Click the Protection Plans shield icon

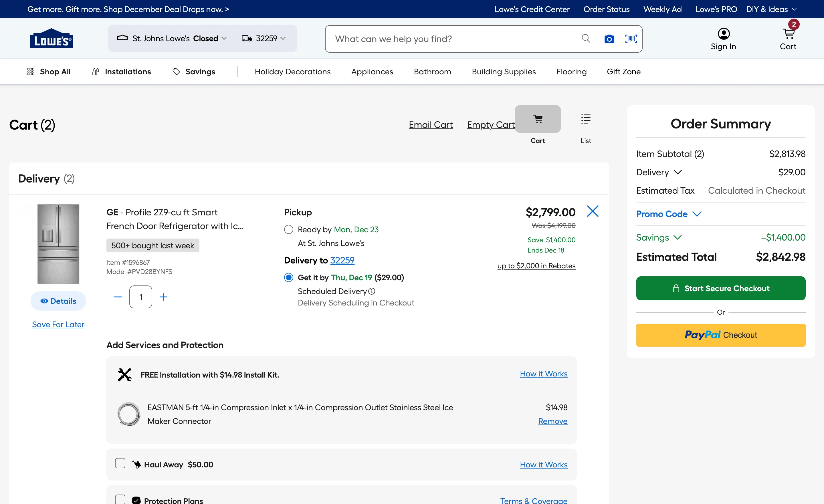[136, 500]
